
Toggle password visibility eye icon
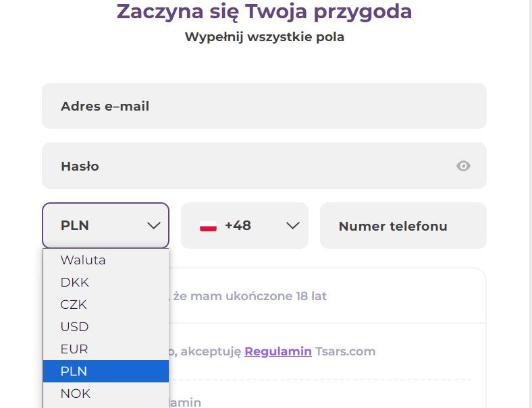pyautogui.click(x=463, y=166)
